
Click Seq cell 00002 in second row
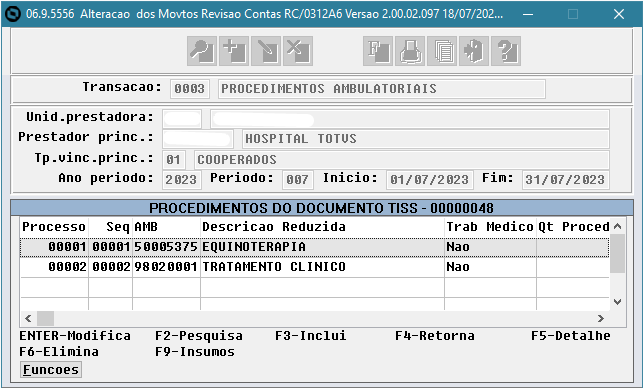[111, 267]
